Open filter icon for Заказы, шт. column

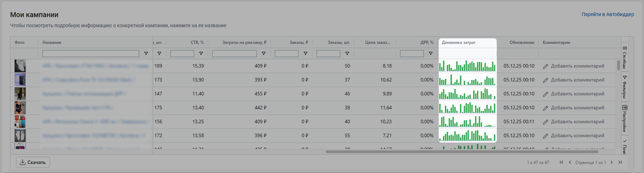coord(347,53)
